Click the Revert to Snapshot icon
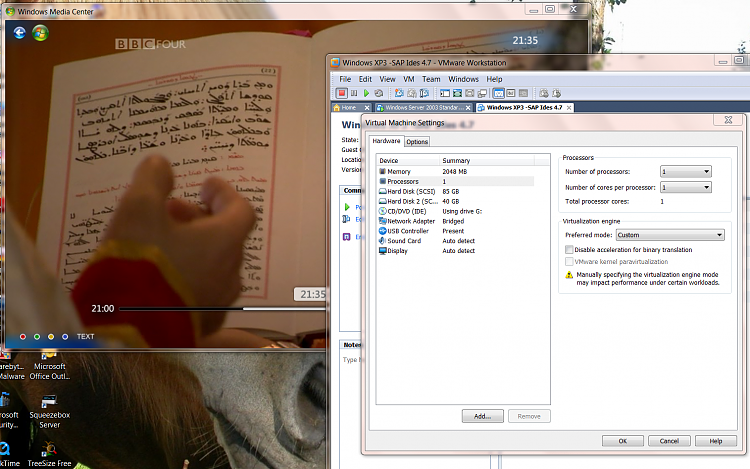Viewport: 750px width, 469px height. (411, 93)
